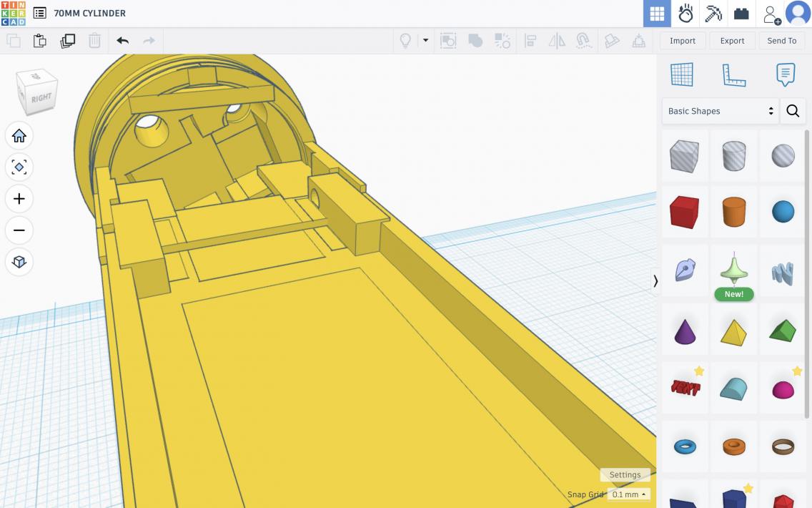Switch to the Bricks editor mode
The width and height of the screenshot is (812, 508).
coord(741,14)
